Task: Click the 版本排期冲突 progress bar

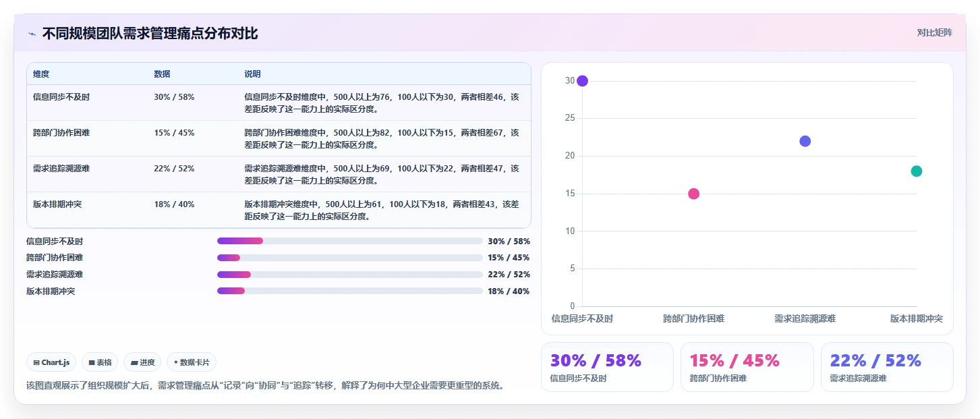Action: point(350,291)
